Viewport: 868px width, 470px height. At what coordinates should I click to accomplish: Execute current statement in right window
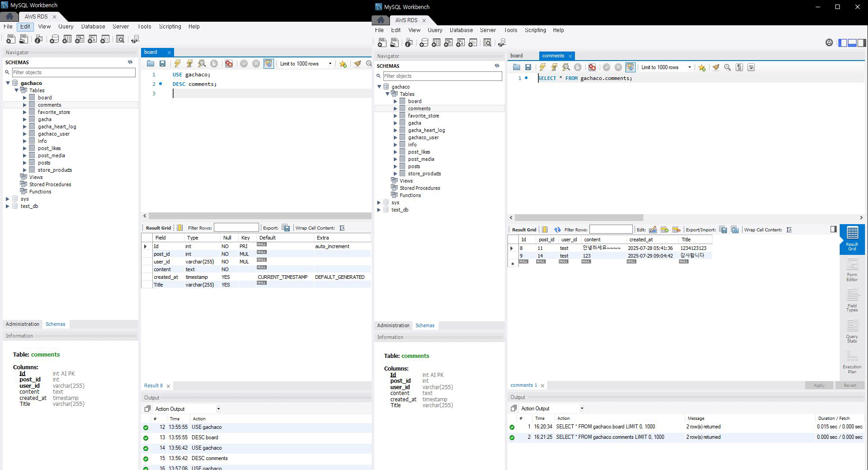click(x=554, y=67)
